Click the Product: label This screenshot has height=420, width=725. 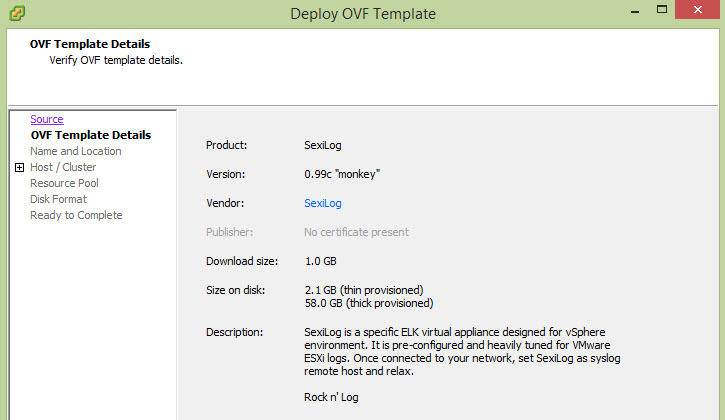227,145
